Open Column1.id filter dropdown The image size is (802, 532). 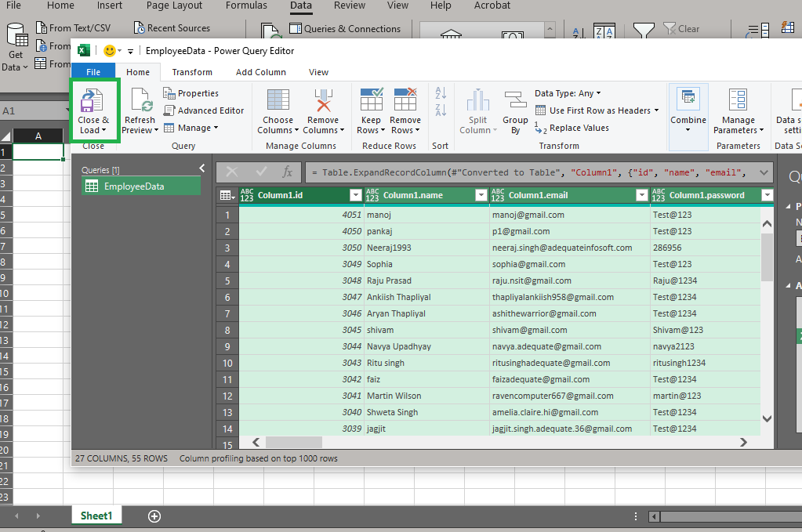355,195
